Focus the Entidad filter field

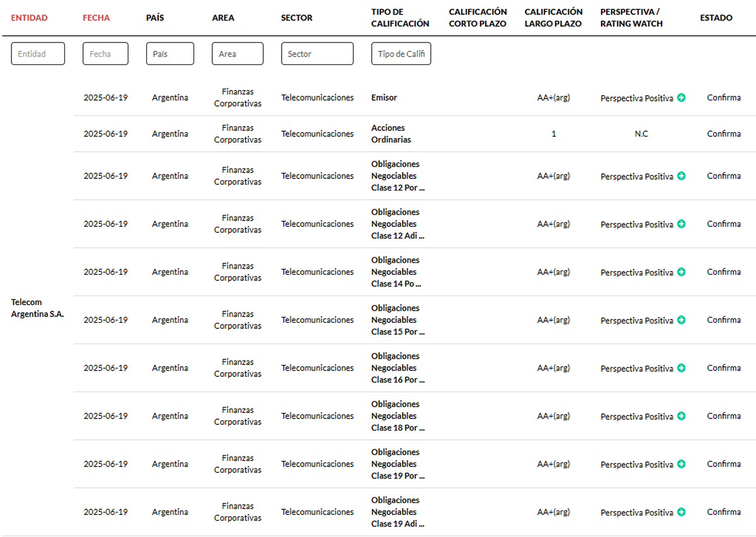pyautogui.click(x=38, y=54)
